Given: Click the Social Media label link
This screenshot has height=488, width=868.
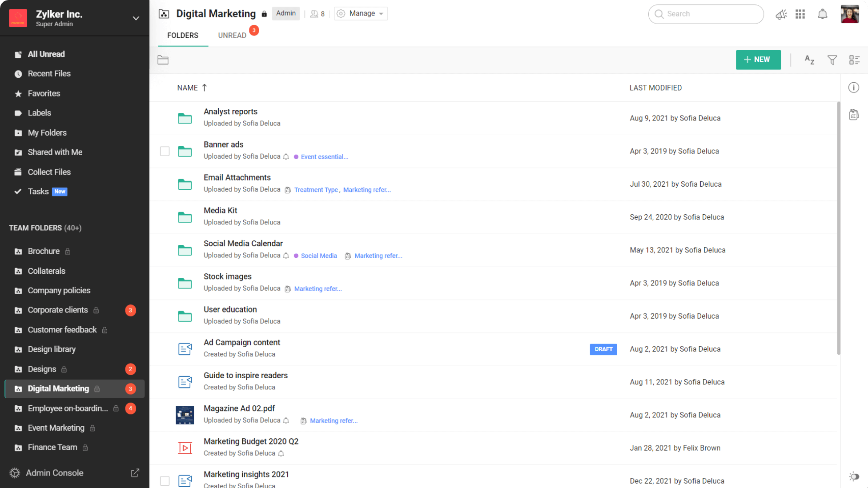Looking at the screenshot, I should (318, 256).
